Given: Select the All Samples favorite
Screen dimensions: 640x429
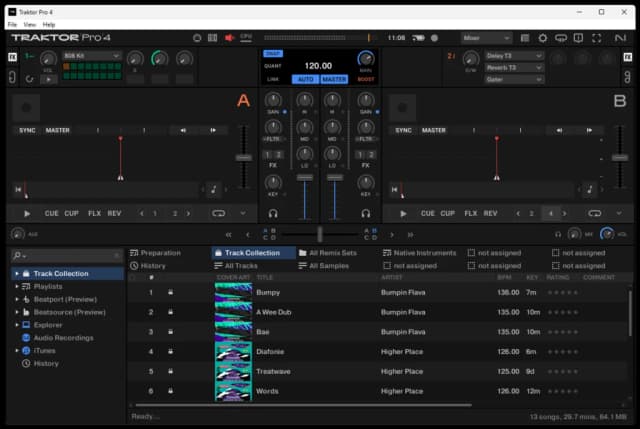Looking at the screenshot, I should (324, 266).
